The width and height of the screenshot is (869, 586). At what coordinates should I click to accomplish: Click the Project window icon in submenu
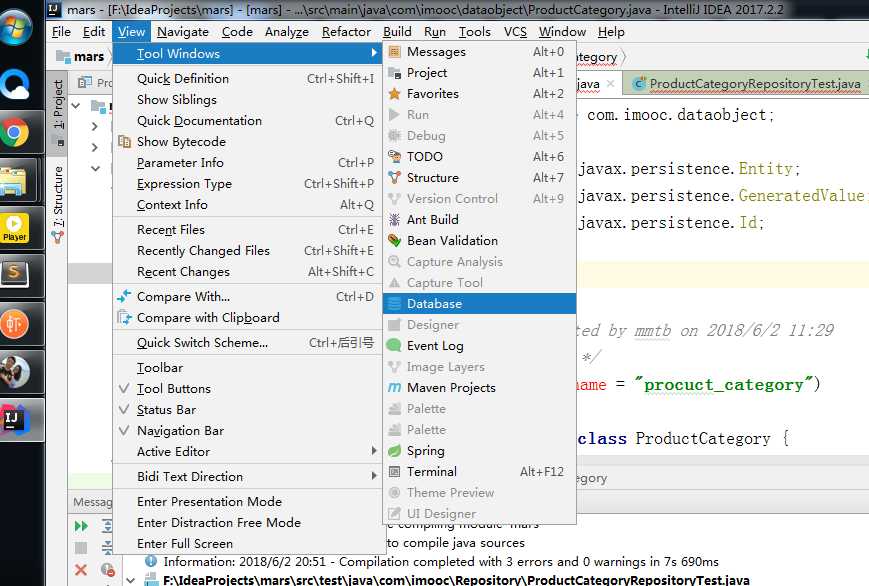point(394,73)
